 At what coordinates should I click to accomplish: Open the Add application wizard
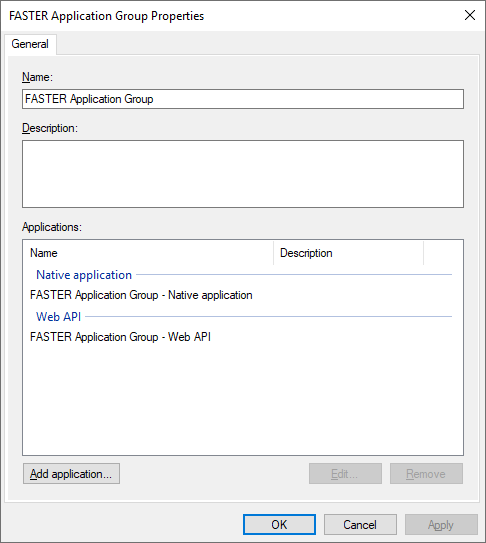pyautogui.click(x=71, y=473)
